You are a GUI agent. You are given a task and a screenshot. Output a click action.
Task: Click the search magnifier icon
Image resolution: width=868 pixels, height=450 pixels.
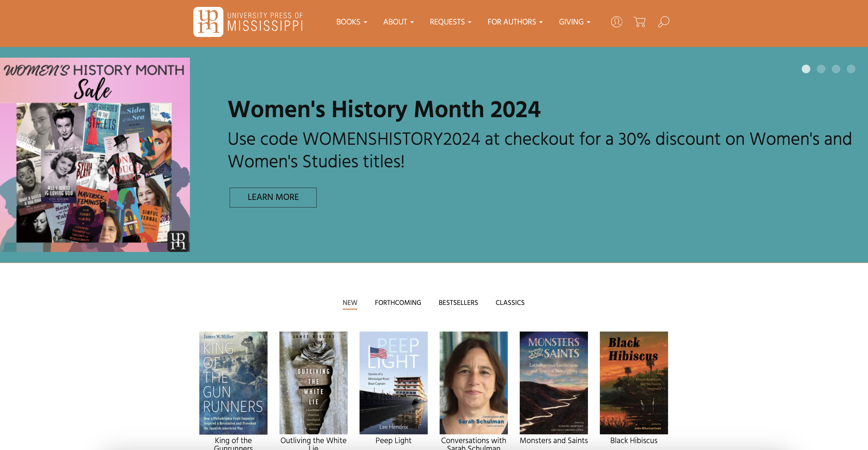(x=663, y=22)
